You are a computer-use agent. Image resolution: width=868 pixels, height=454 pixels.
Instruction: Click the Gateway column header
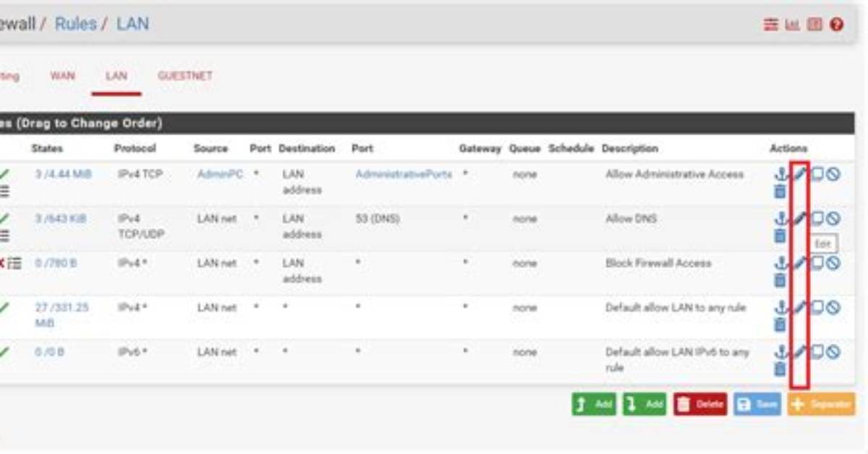tap(480, 148)
